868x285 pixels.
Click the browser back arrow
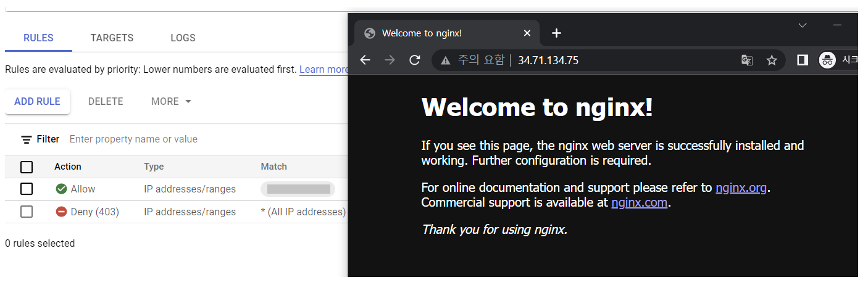tap(365, 60)
